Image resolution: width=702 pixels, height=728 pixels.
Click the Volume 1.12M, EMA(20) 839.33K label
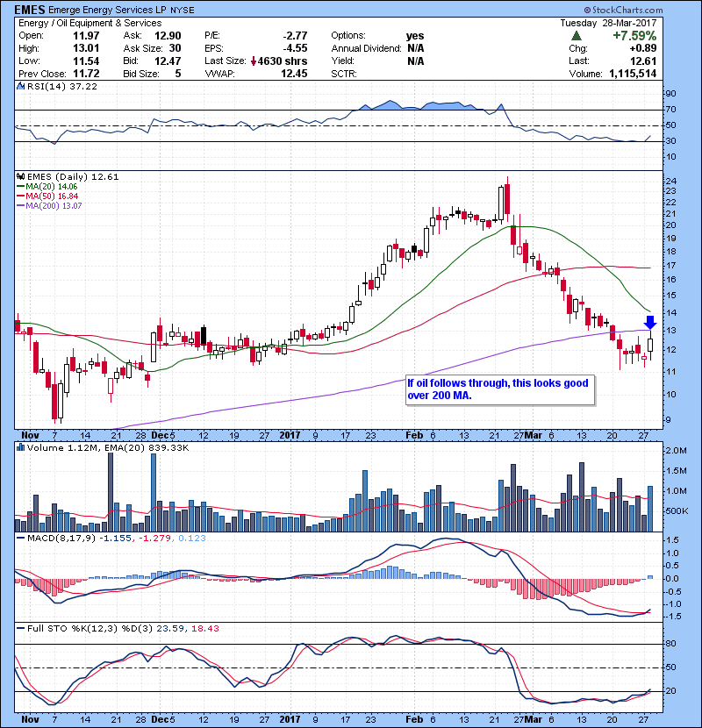[108, 448]
